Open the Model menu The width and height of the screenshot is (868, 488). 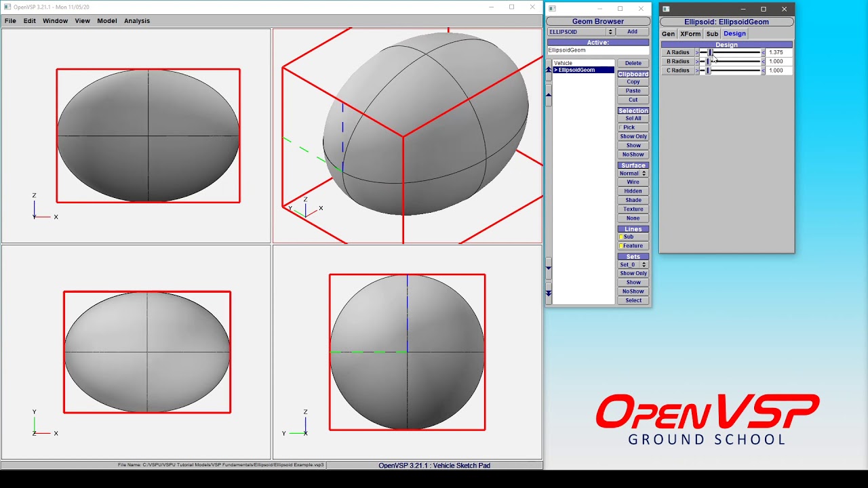coord(107,21)
